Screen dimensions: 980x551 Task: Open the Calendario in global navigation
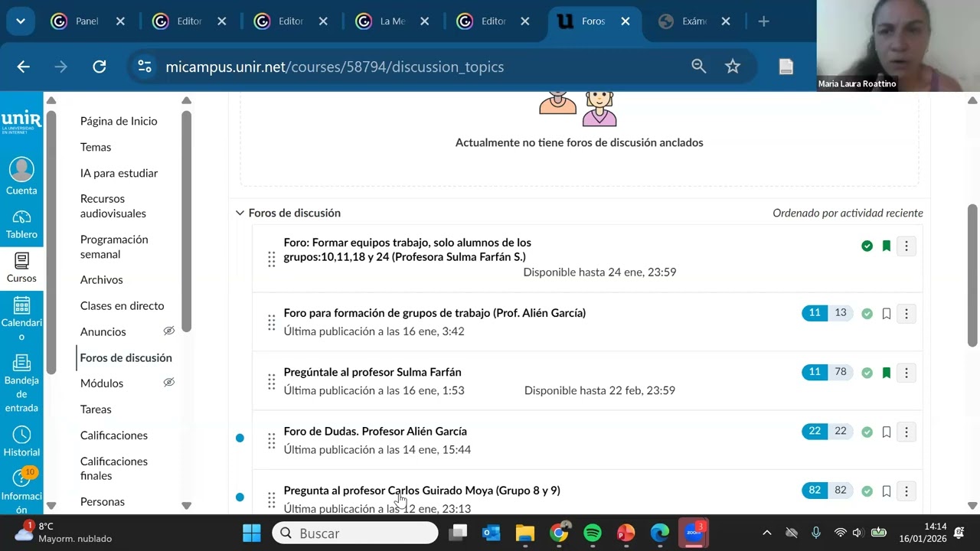(21, 318)
